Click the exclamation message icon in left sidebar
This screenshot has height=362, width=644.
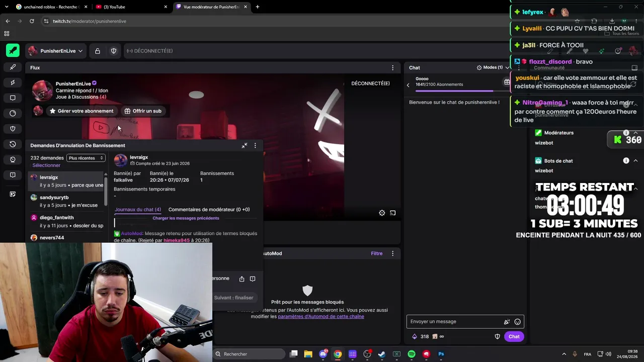(13, 175)
